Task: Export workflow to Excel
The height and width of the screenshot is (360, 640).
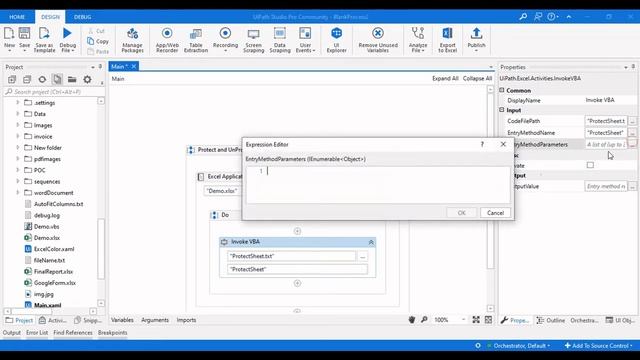Action: click(447, 40)
